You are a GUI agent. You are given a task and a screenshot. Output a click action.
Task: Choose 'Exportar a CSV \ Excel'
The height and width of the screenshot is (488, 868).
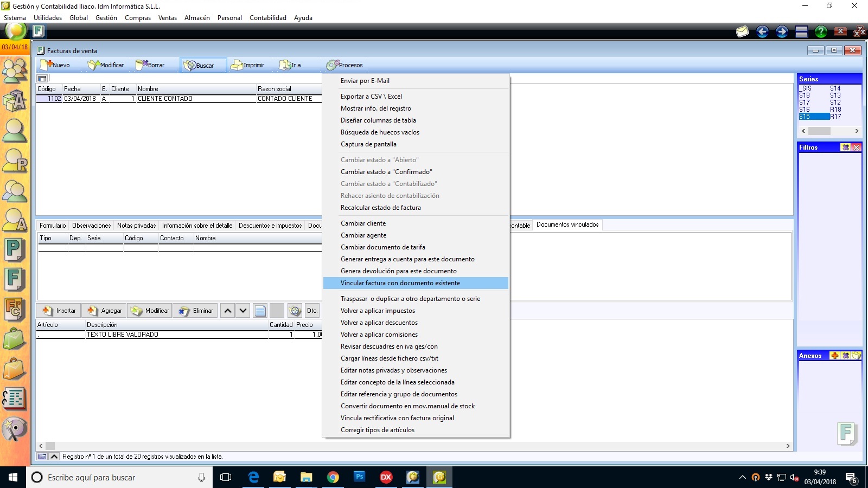(x=371, y=97)
